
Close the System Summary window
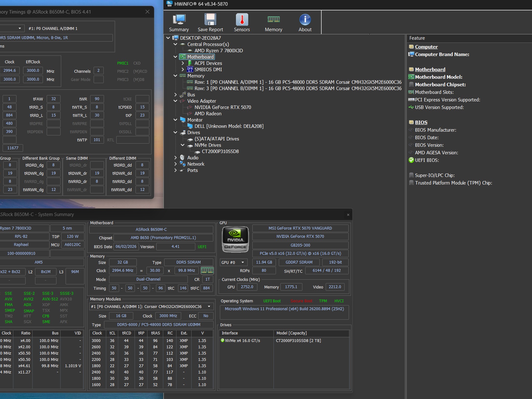(348, 215)
